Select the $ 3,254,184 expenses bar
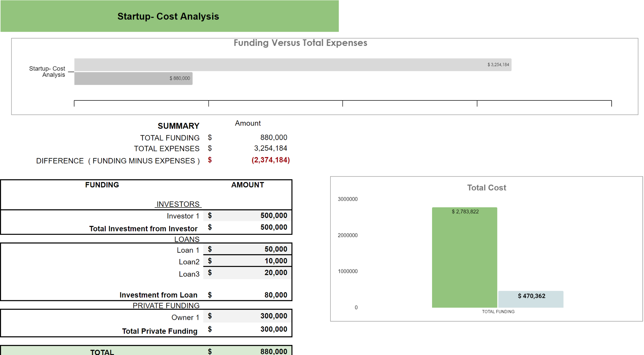 [x=293, y=65]
